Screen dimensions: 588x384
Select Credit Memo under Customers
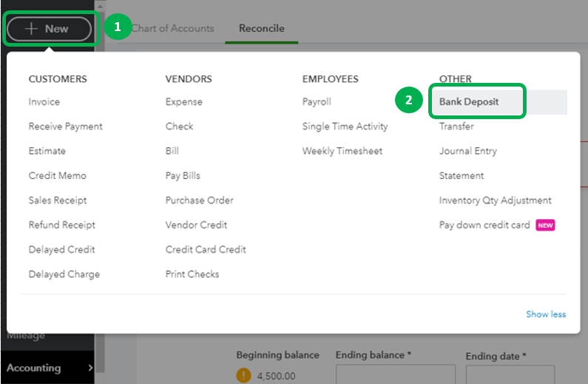(x=57, y=175)
